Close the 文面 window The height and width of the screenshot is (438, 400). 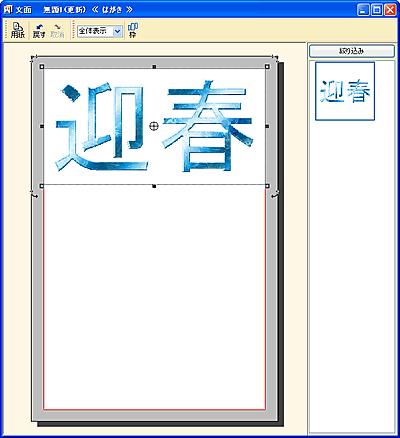[x=390, y=10]
